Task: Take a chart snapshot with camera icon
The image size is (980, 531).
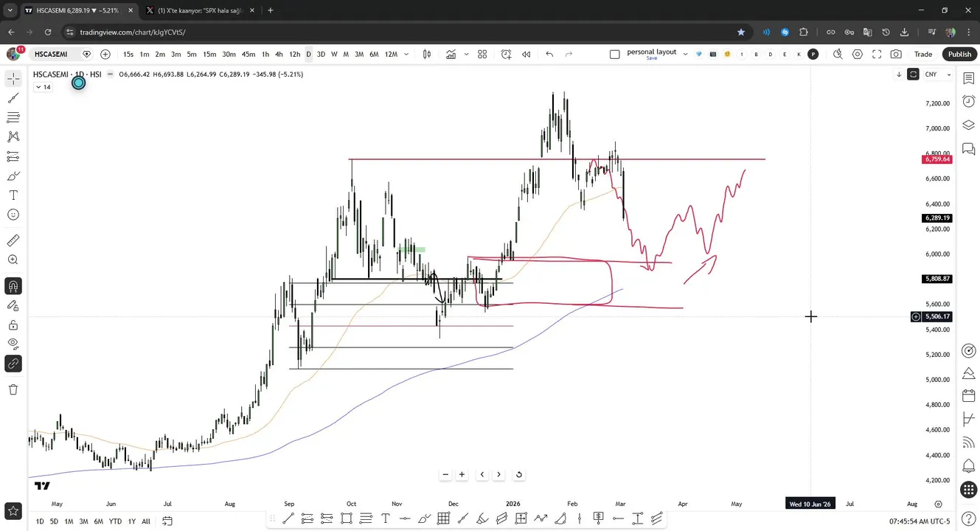Action: 896,54
